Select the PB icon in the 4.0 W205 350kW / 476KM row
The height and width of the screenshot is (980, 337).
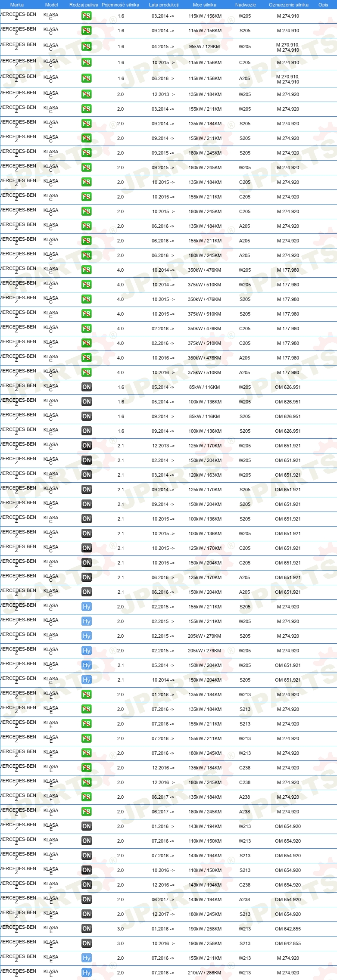87,270
